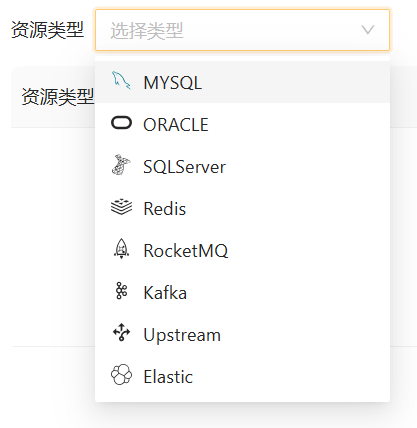Collapse the dropdown via chevron arrow

tap(368, 30)
